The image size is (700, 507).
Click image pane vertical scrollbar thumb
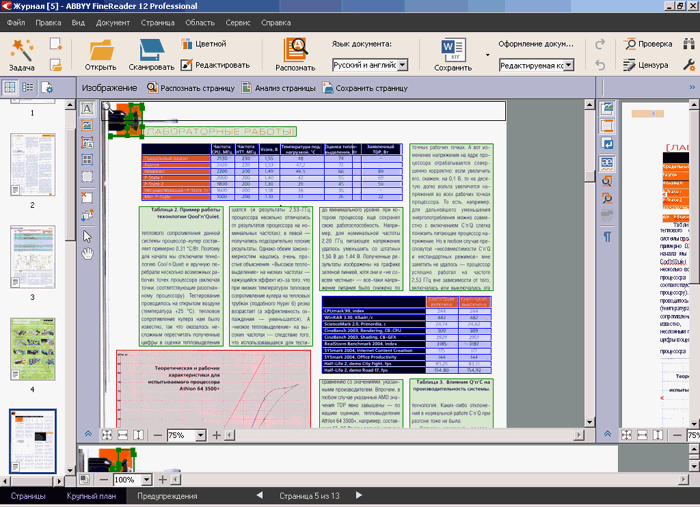point(589,175)
